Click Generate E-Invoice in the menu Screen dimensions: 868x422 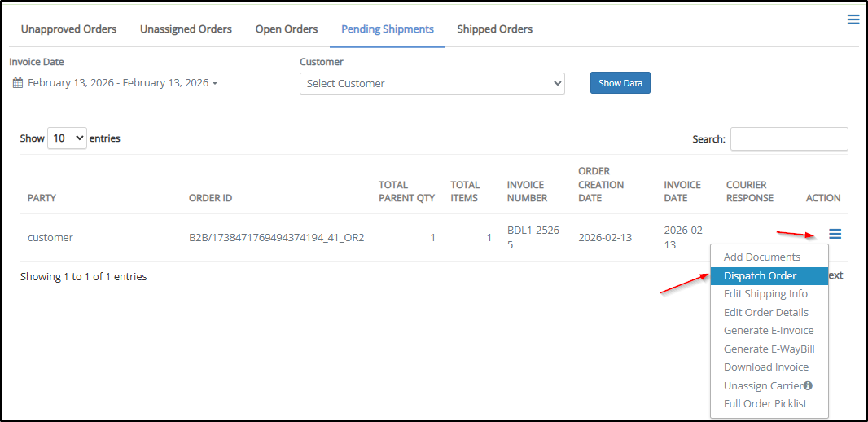[768, 331]
